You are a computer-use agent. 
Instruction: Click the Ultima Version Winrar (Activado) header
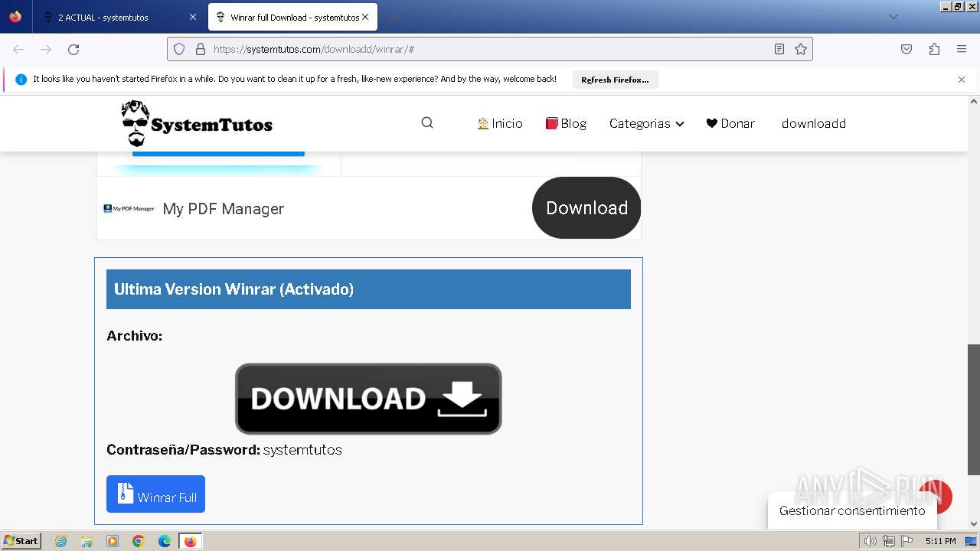point(368,289)
